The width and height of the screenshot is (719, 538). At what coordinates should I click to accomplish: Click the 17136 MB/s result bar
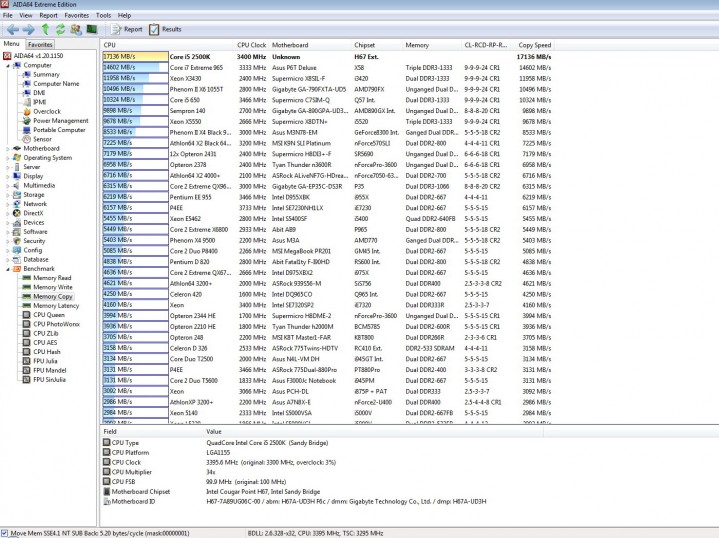click(135, 56)
